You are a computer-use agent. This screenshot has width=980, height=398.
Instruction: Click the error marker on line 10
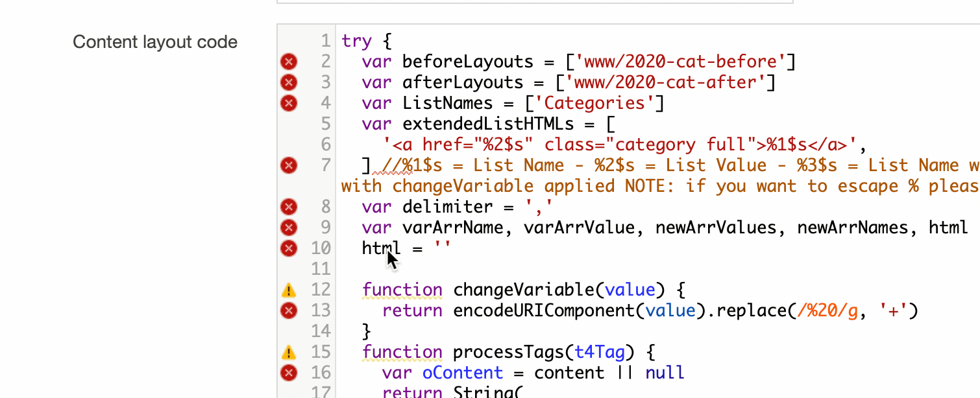tap(288, 248)
